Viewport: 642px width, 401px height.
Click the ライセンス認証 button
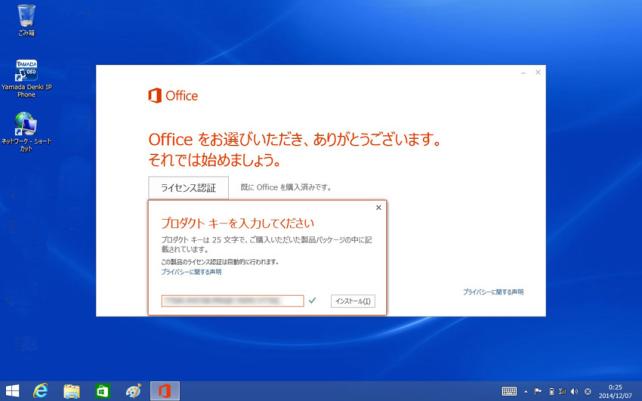click(x=188, y=188)
